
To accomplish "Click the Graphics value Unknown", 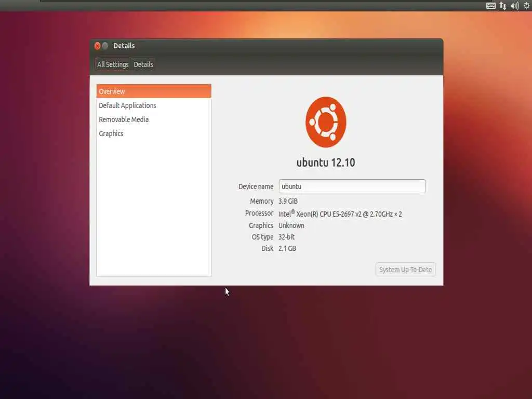I will (291, 225).
